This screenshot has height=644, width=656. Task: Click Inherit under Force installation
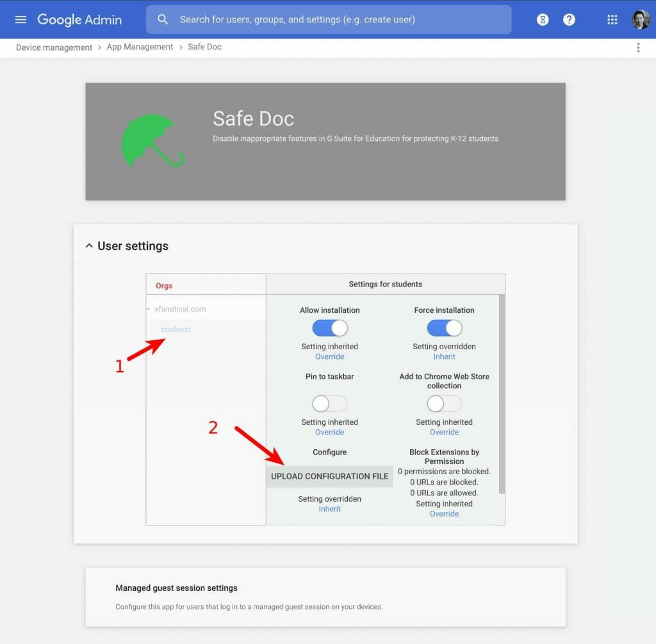[x=445, y=356]
